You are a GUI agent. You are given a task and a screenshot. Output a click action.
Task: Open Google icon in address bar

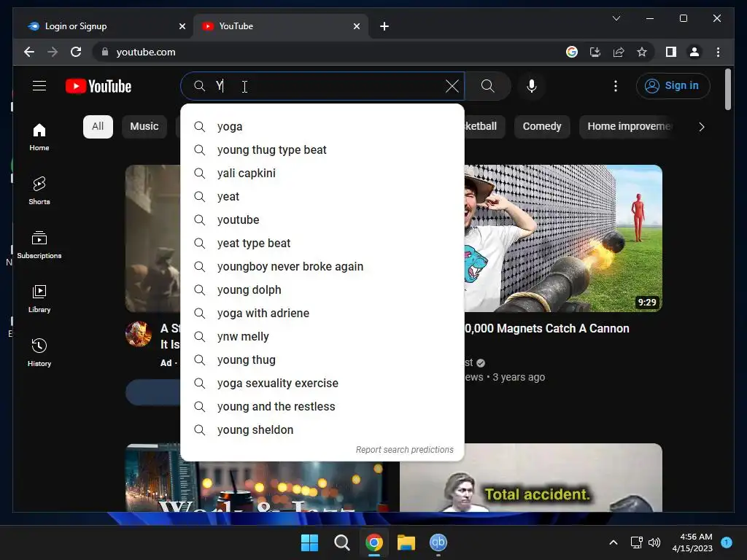(x=572, y=52)
